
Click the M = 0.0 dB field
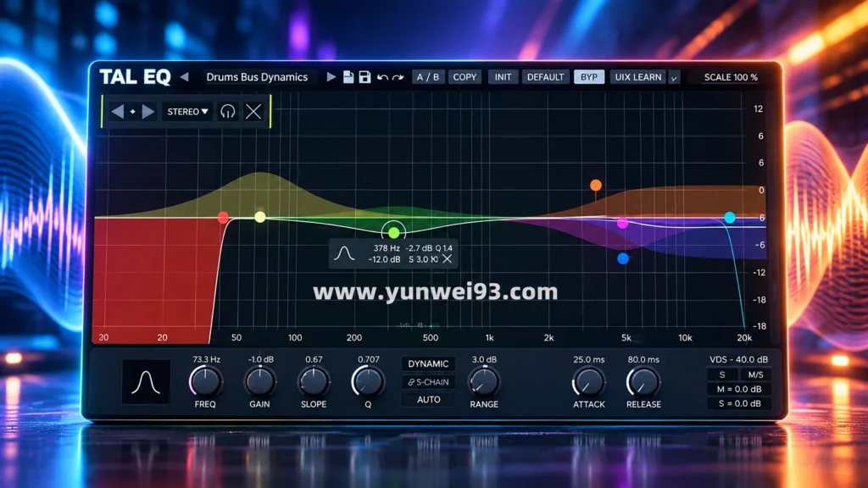click(739, 389)
